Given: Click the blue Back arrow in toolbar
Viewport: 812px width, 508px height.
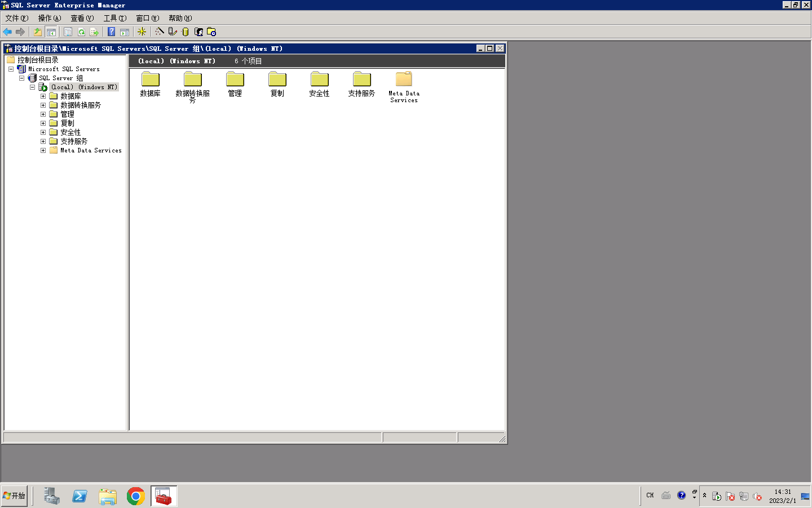Looking at the screenshot, I should pyautogui.click(x=7, y=32).
